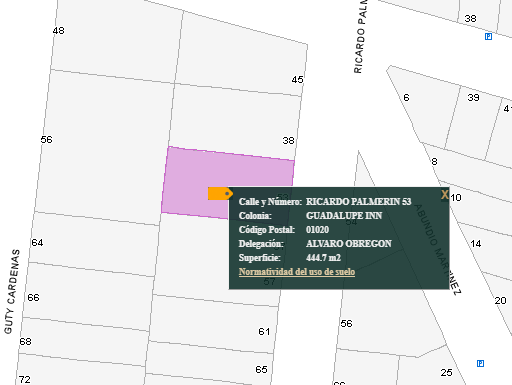Select lot 61 on the map
The width and height of the screenshot is (512, 385).
tap(264, 331)
